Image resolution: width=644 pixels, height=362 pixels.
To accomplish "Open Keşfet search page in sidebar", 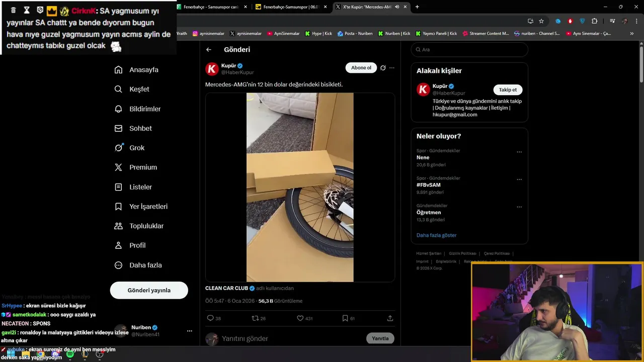I will pyautogui.click(x=132, y=89).
